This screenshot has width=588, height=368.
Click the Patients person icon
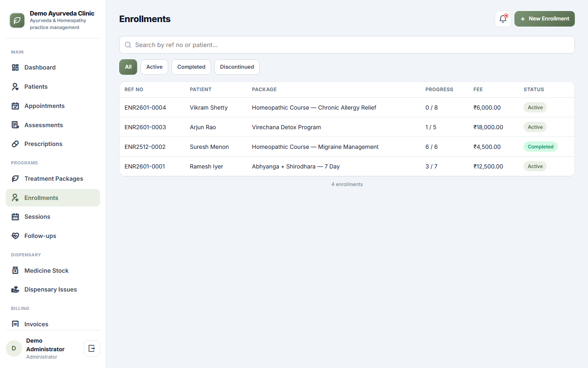point(15,87)
